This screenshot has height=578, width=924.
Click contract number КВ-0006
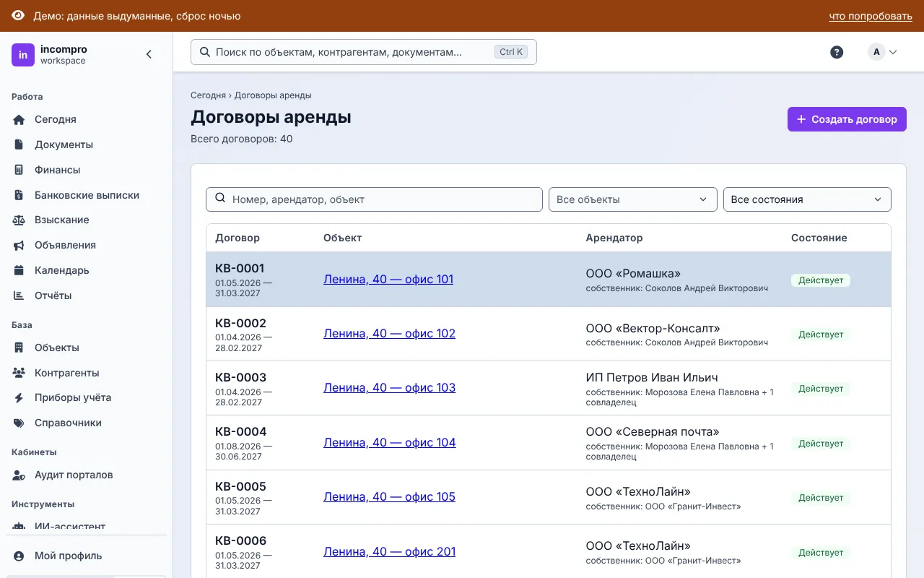[240, 540]
